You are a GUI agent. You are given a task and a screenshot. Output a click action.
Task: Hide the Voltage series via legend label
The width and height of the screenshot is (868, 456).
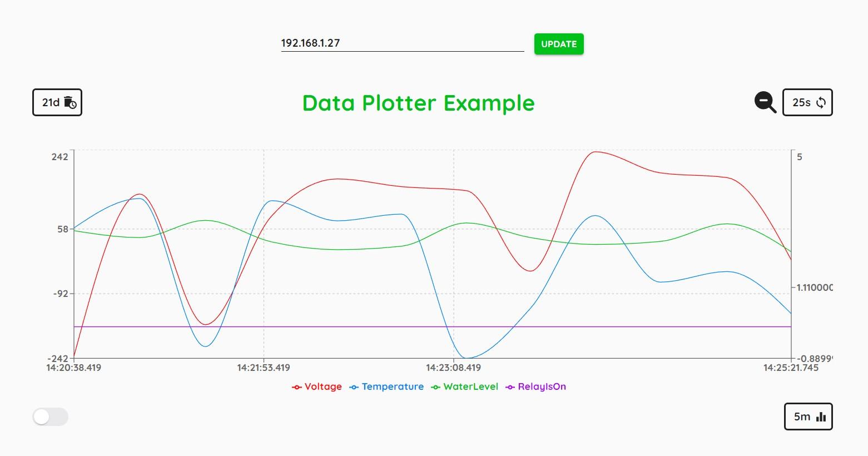click(323, 386)
